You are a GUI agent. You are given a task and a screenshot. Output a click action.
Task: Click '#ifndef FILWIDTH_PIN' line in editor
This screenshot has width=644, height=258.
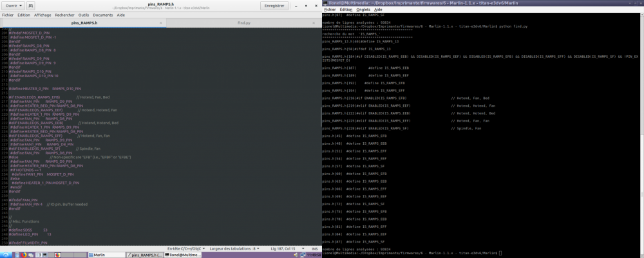[28, 243]
